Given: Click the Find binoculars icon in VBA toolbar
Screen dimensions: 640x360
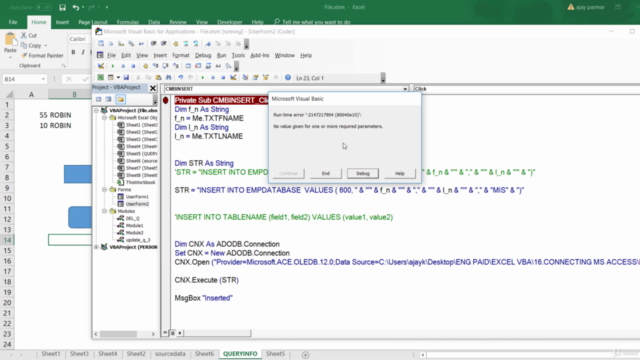Looking at the screenshot, I should (169, 78).
